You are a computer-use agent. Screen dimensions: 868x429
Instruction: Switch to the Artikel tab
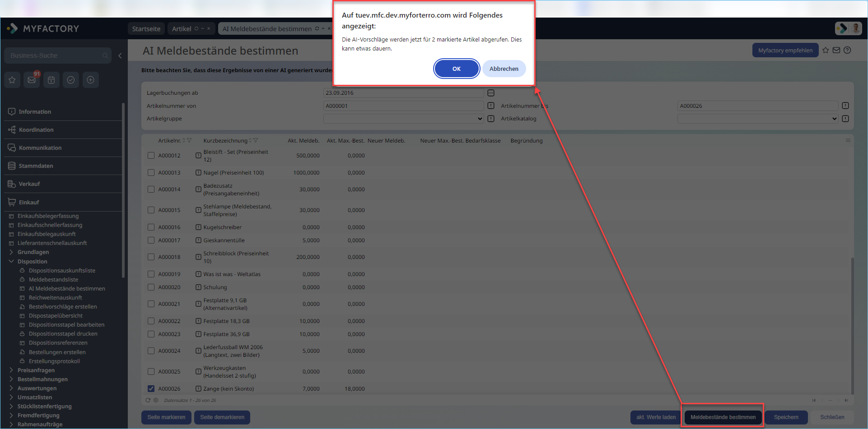pyautogui.click(x=182, y=29)
